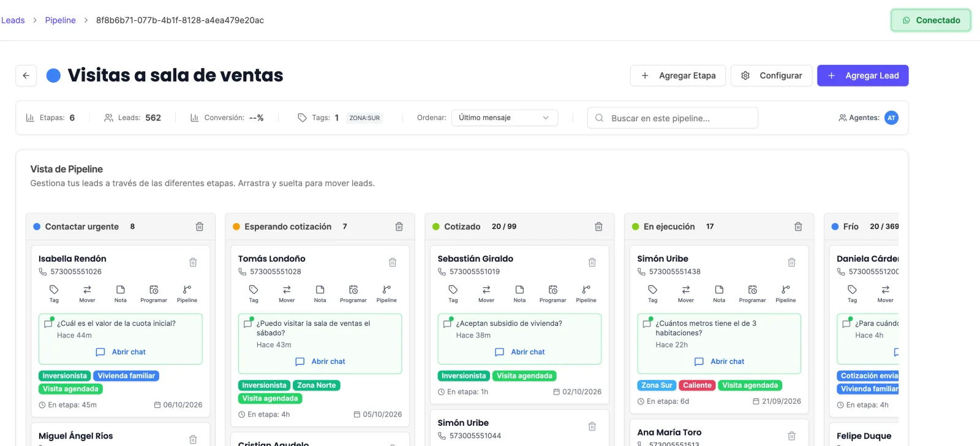The image size is (980, 446).
Task: Delete the Contactar urgente stage with trash icon
Action: [200, 227]
